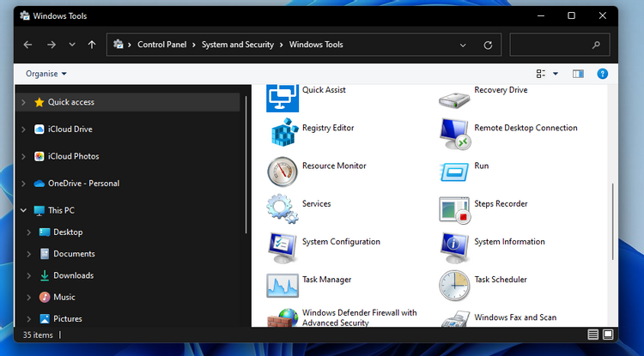Viewport: 644px width, 356px height.
Task: Click the "Task Scheduler" label
Action: [x=501, y=280]
